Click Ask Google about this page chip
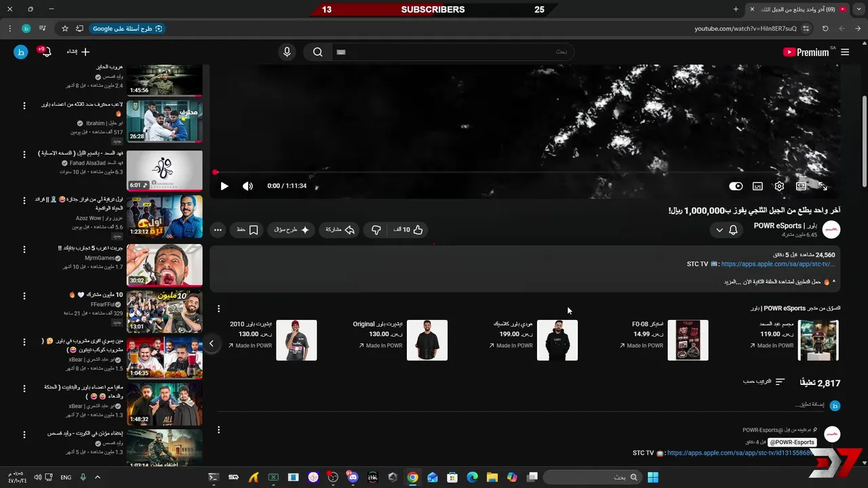The image size is (868, 488). (x=127, y=28)
